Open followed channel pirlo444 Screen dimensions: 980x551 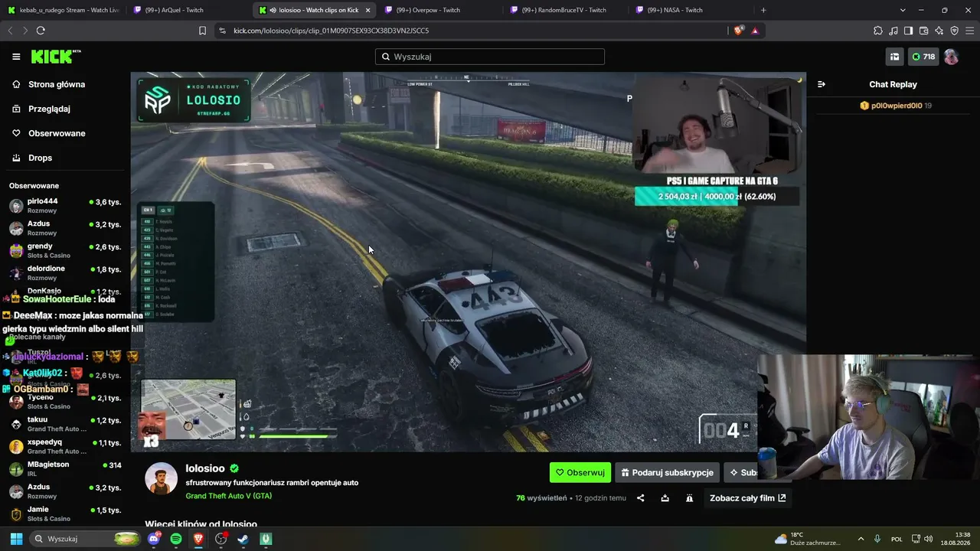point(65,206)
